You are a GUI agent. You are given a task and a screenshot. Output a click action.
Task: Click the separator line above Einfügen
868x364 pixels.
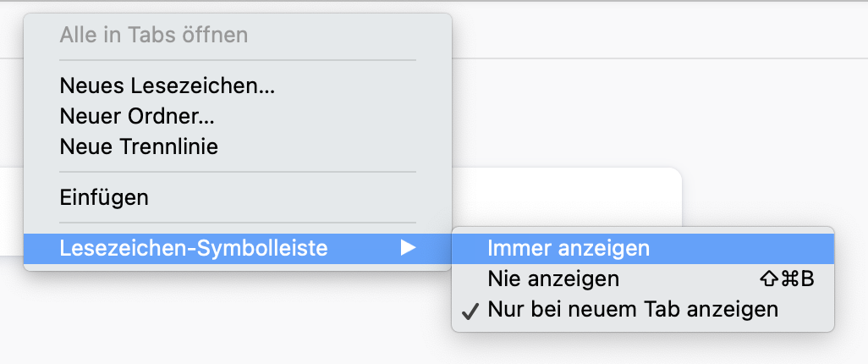pos(238,172)
